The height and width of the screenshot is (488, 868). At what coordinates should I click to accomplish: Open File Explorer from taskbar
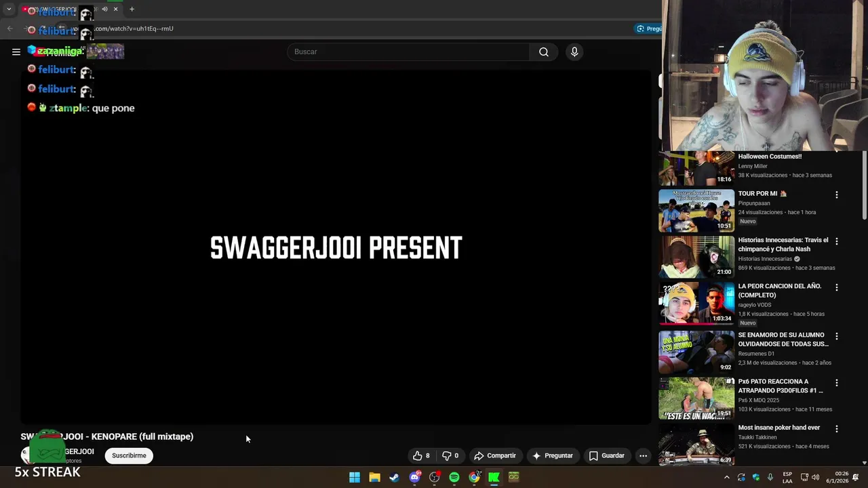(x=374, y=477)
